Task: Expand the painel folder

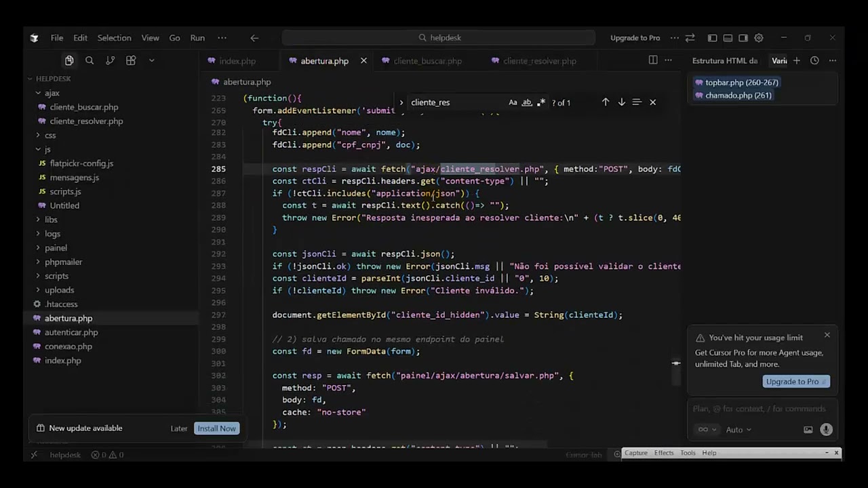Action: coord(56,248)
